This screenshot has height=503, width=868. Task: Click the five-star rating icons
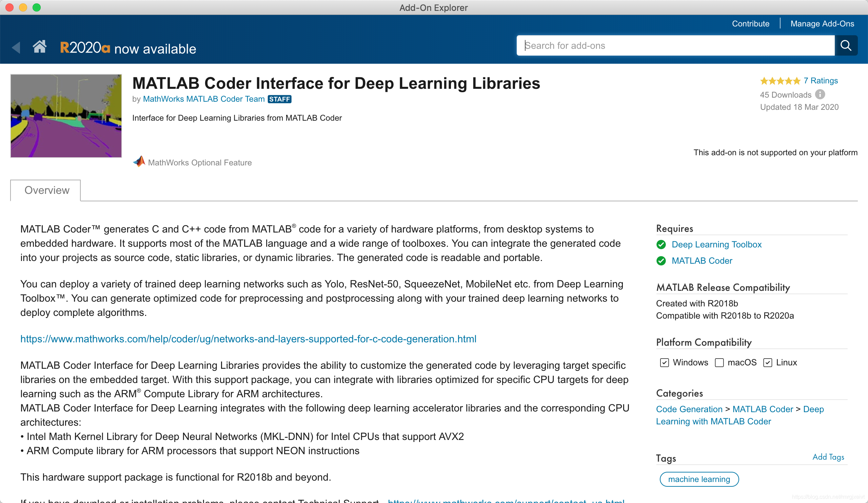coord(780,81)
